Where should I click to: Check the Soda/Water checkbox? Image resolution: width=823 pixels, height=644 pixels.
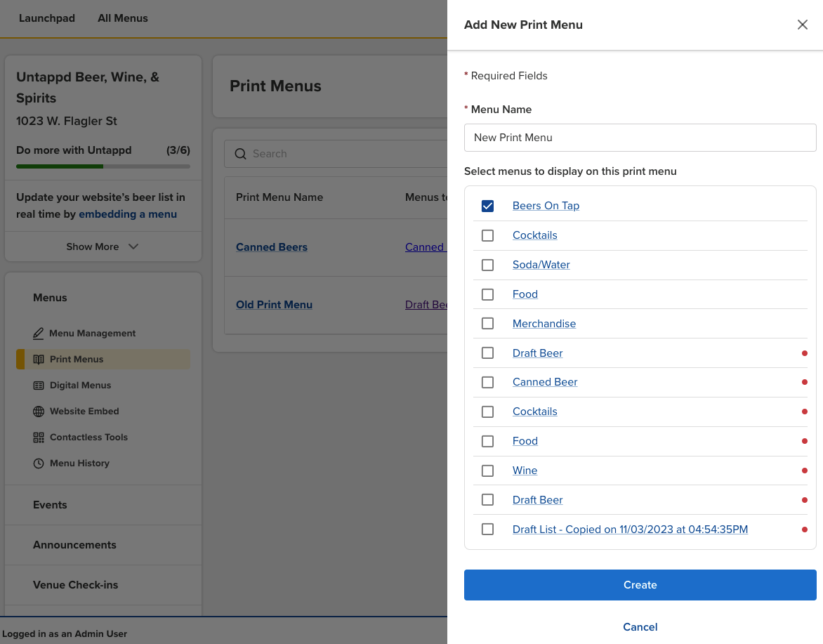[x=488, y=265]
